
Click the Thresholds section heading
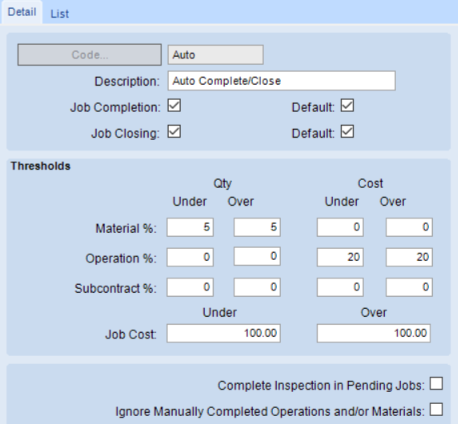tap(41, 166)
